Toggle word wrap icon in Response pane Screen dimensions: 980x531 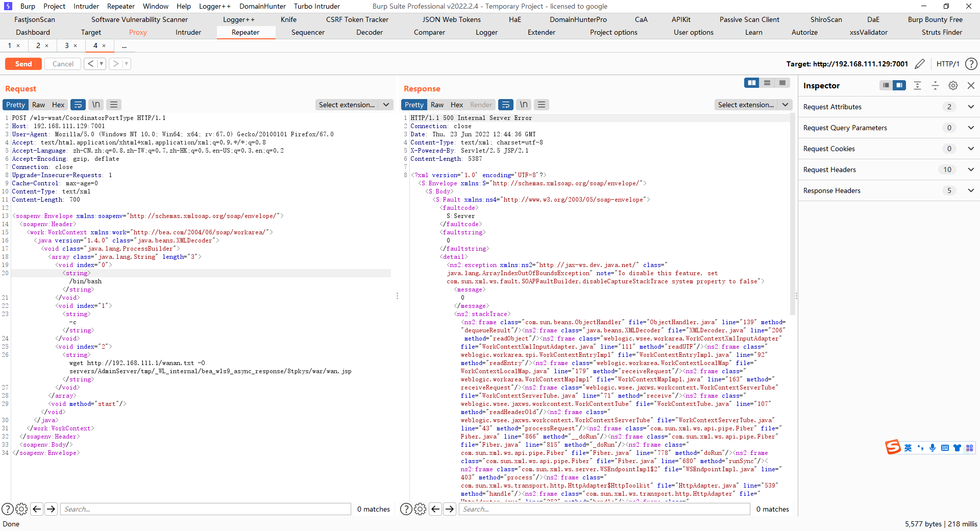point(506,105)
